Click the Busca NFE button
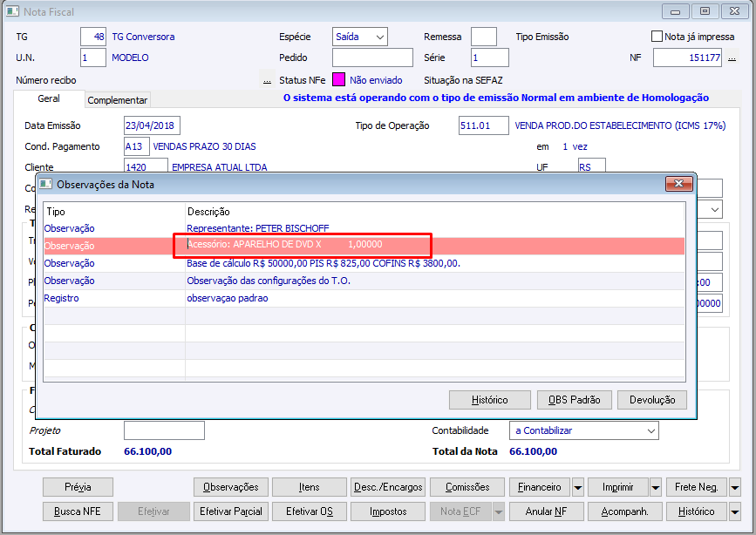 pos(78,511)
